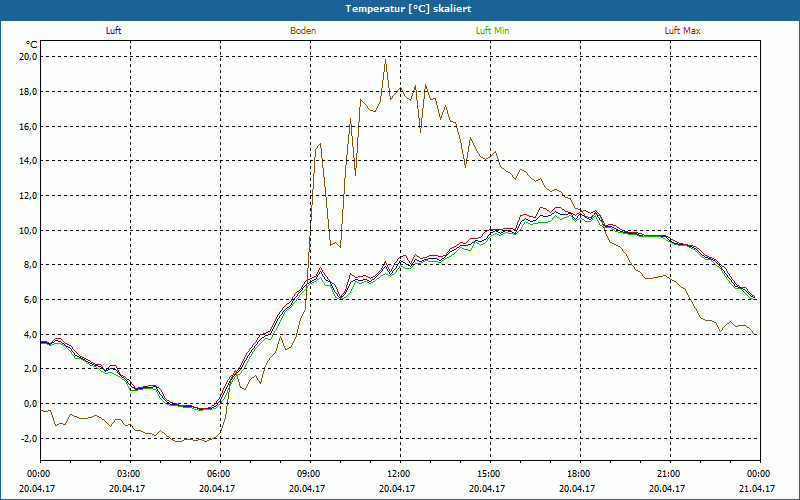Click the '16,0' y-axis value

click(x=28, y=127)
